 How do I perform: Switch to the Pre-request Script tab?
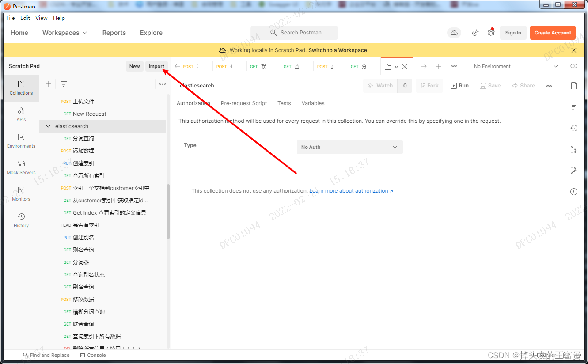point(244,103)
